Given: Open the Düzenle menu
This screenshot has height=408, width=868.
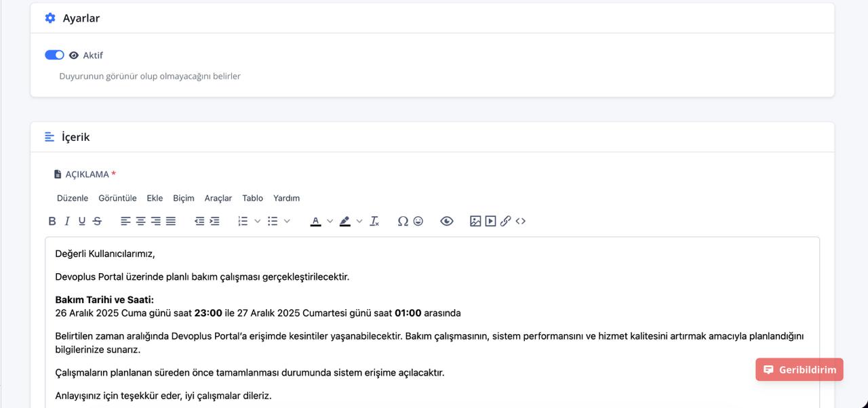Looking at the screenshot, I should tap(73, 198).
